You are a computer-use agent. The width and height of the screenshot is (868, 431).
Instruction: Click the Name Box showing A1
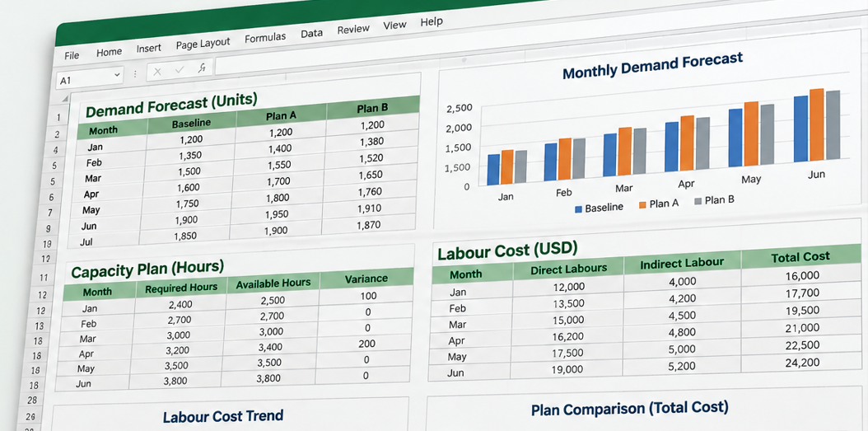click(91, 77)
